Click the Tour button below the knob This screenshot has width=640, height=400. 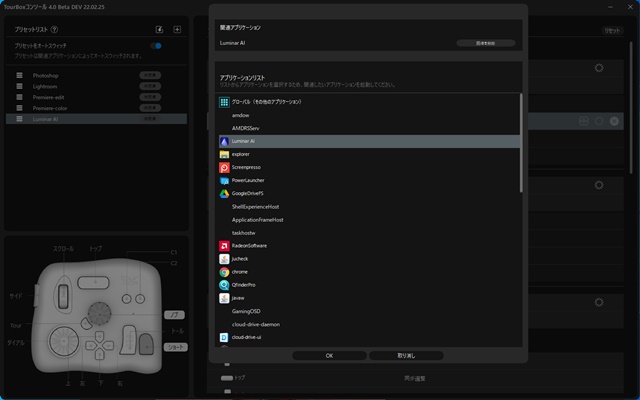(86, 324)
